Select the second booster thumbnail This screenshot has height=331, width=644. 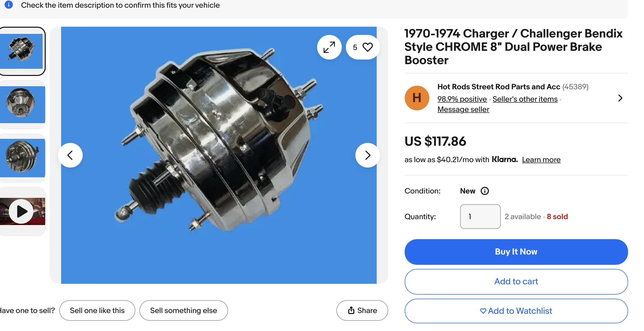pos(22,104)
